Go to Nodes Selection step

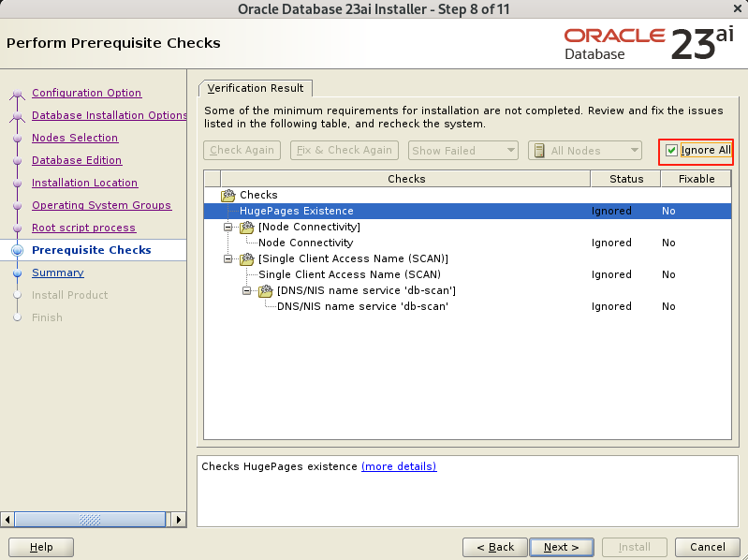(75, 138)
